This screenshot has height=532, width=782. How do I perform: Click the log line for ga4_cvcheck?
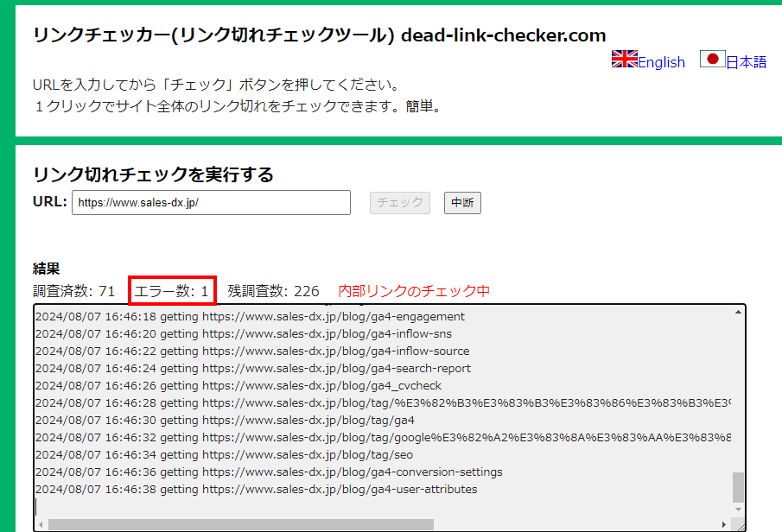[x=238, y=385]
